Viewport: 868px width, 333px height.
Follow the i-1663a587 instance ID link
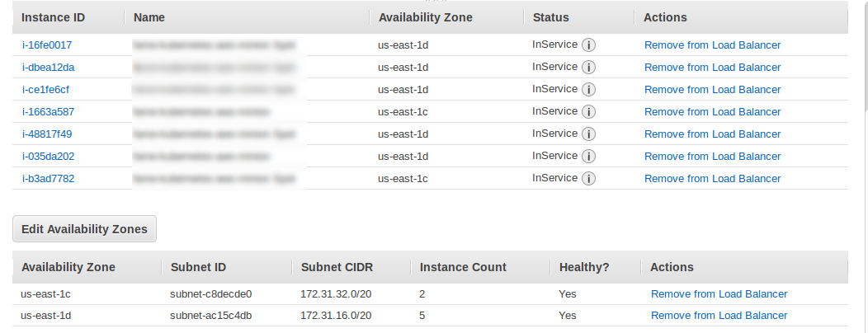pyautogui.click(x=48, y=112)
